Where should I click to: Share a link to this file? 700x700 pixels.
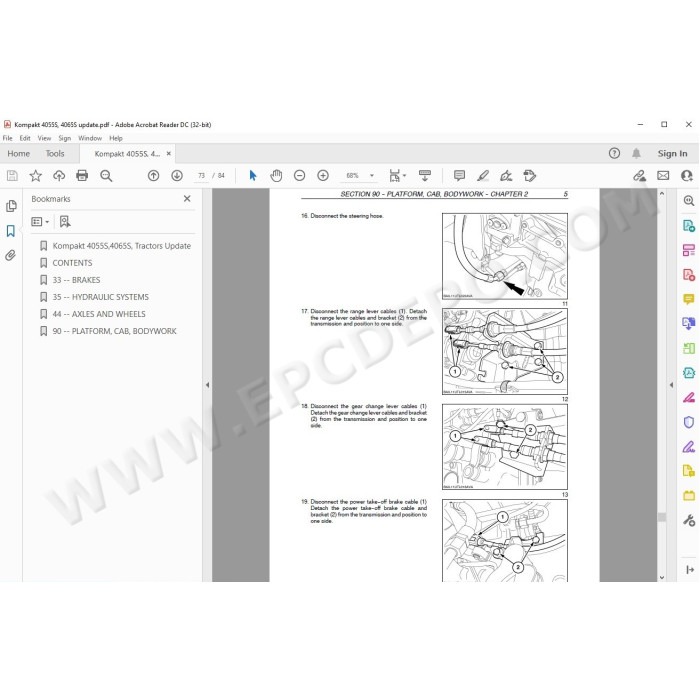tap(639, 176)
